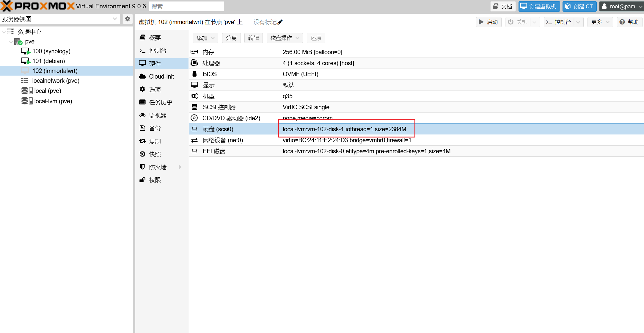This screenshot has width=644, height=333.
Task: Open the 复制 replication tab
Action: [x=162, y=141]
